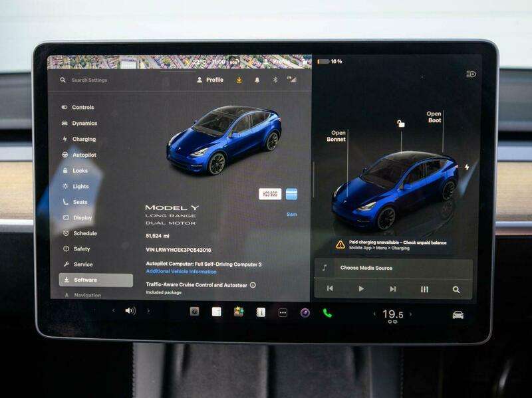Tap the music note icon
This screenshot has width=532, height=398.
pos(325,268)
